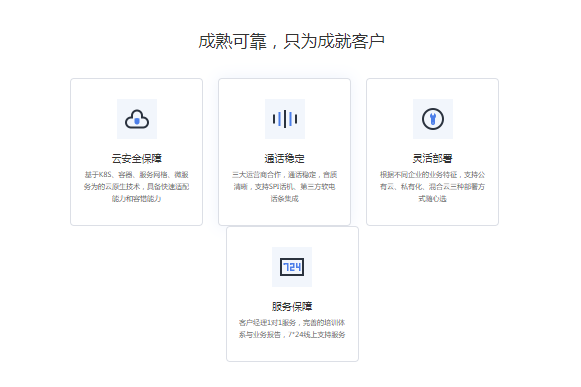Click the 724 service guarantee icon

click(x=292, y=267)
